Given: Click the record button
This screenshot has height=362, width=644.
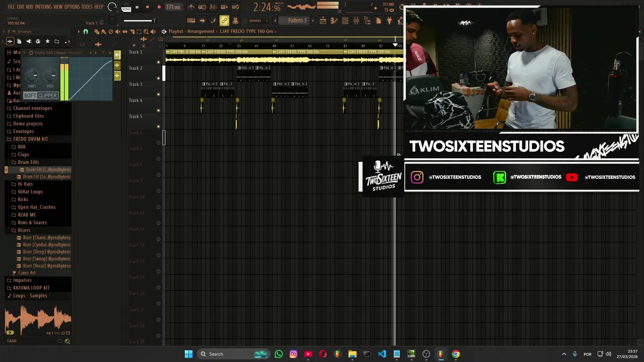Looking at the screenshot, I should click(x=159, y=7).
